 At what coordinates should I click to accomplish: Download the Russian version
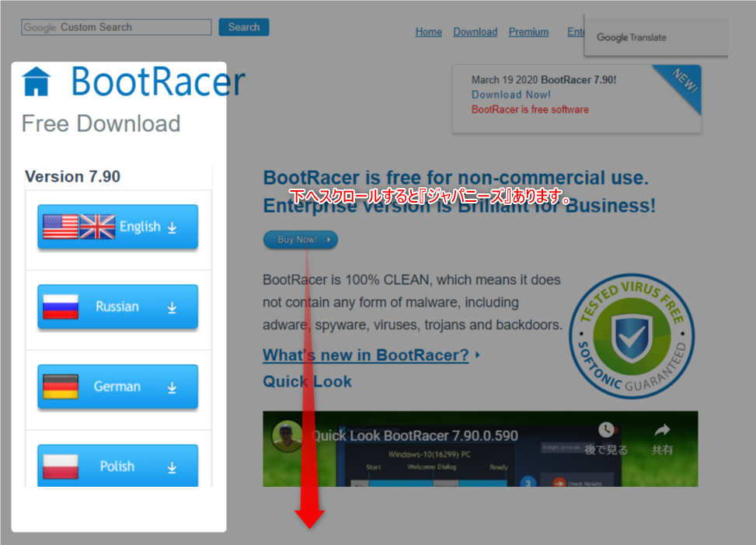(117, 307)
